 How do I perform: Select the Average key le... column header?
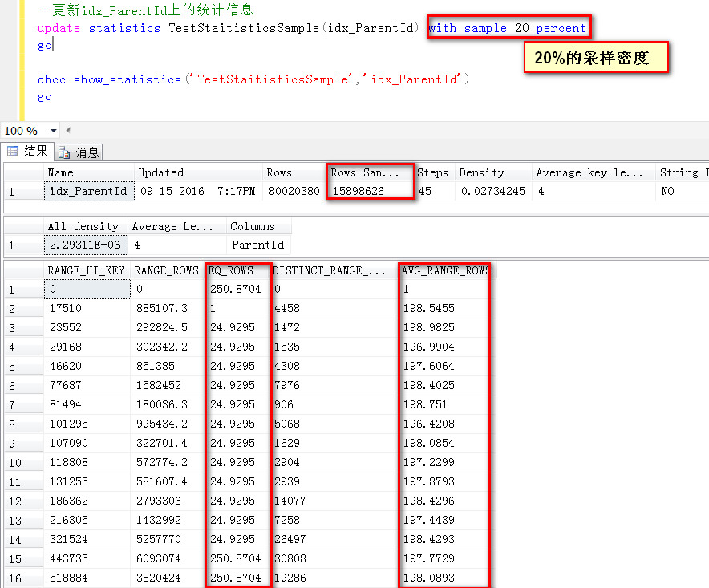coord(594,172)
